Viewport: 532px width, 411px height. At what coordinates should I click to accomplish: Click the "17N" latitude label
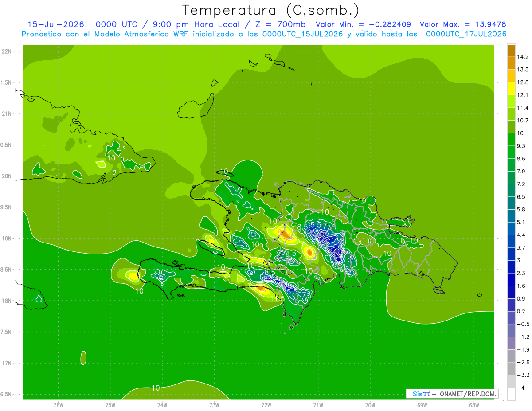(7, 364)
